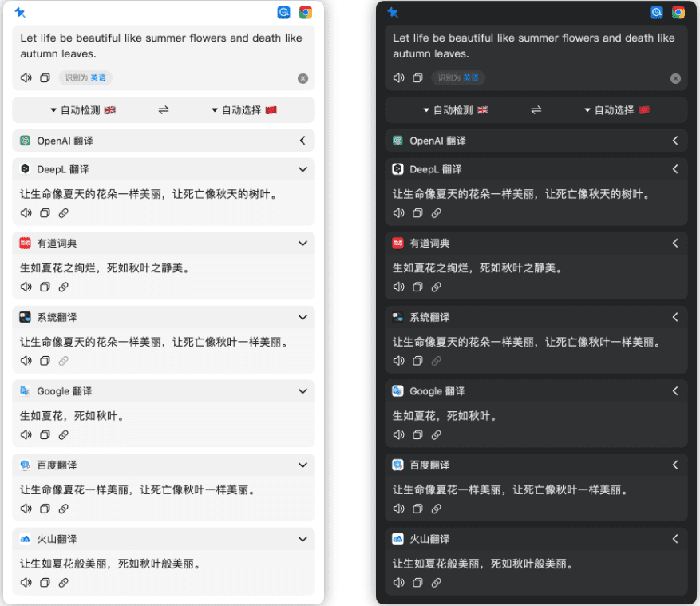Click Google 翻译 header label in dark window
Image resolution: width=700 pixels, height=606 pixels.
coord(437,391)
